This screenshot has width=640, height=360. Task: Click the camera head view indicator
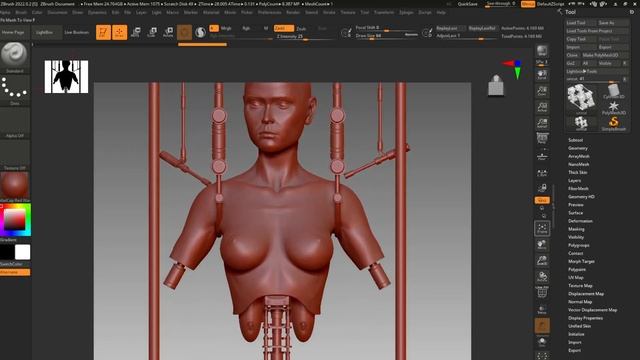(496, 85)
